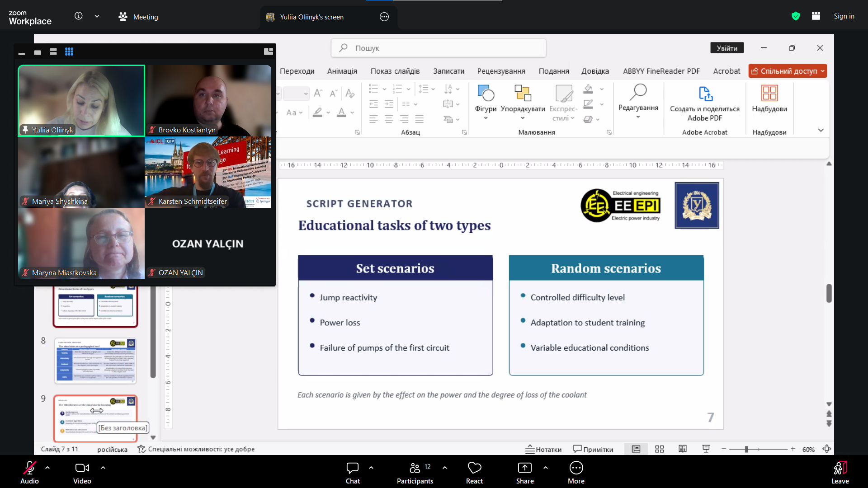Click the font color A icon
This screenshot has width=868, height=488.
pyautogui.click(x=341, y=113)
